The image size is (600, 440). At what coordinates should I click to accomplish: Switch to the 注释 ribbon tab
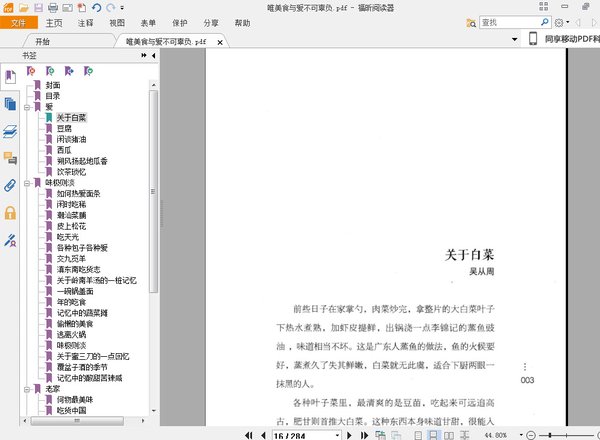pos(85,23)
